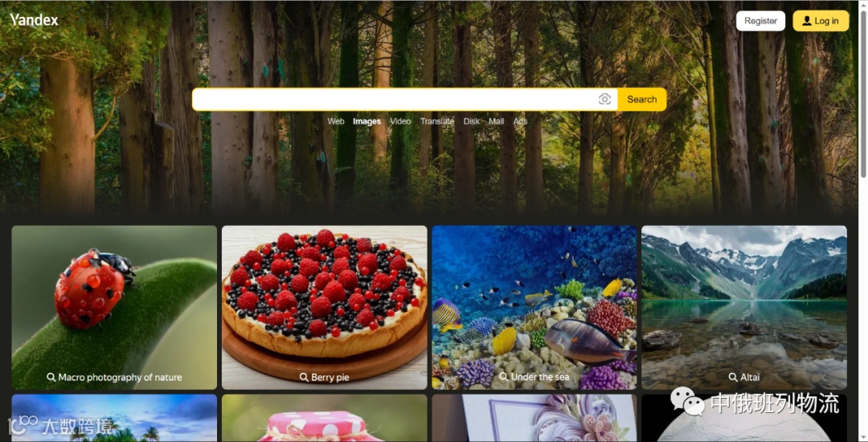Go to the Translate service link

click(436, 121)
